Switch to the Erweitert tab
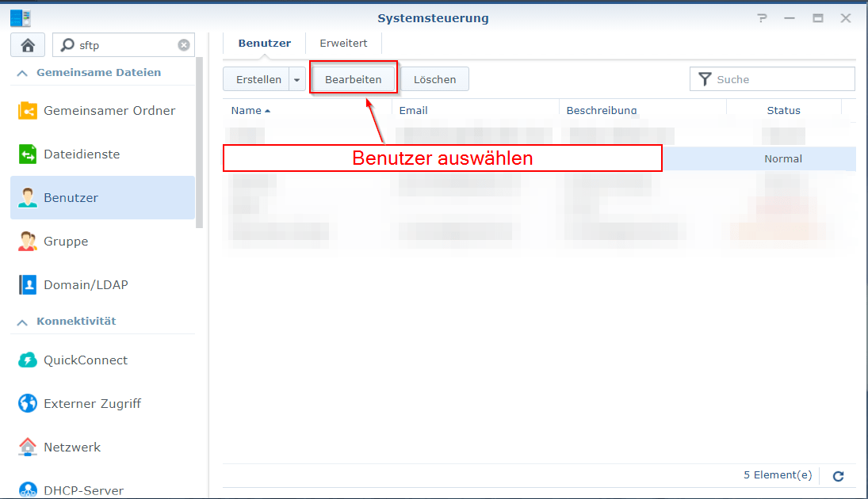Viewport: 868px width, 499px height. (343, 43)
